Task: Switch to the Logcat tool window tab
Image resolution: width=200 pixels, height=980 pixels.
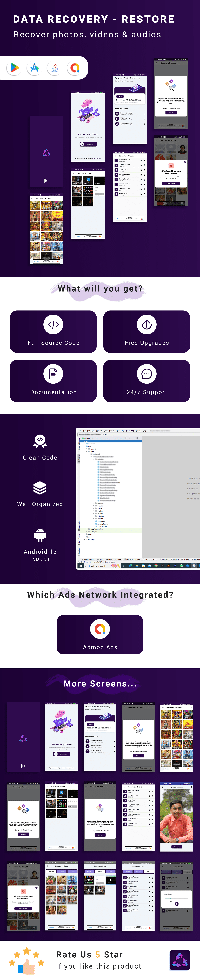Action: [118, 559]
